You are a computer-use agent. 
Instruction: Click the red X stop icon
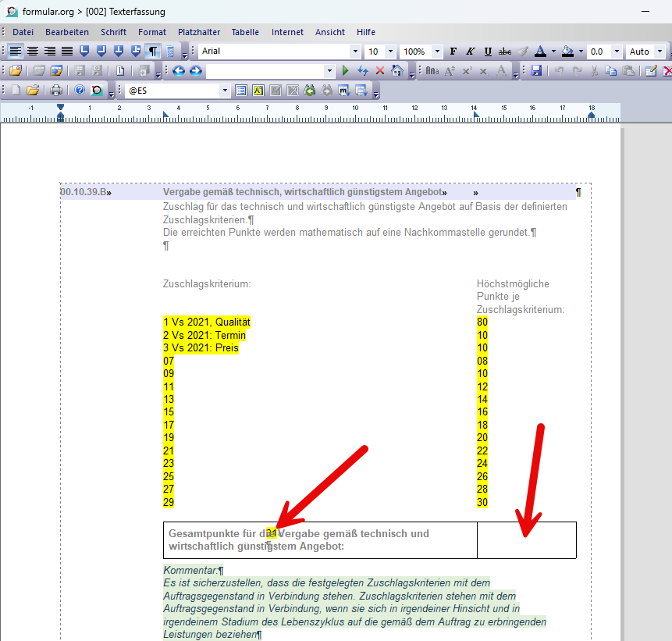[380, 71]
